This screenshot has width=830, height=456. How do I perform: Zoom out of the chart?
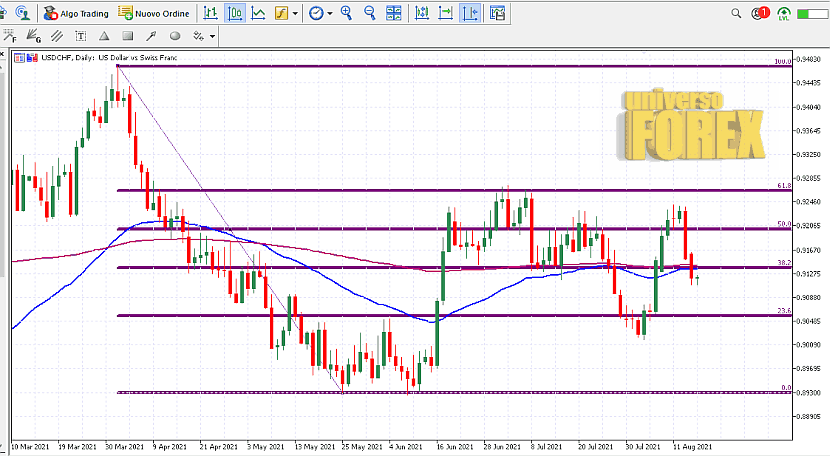370,13
